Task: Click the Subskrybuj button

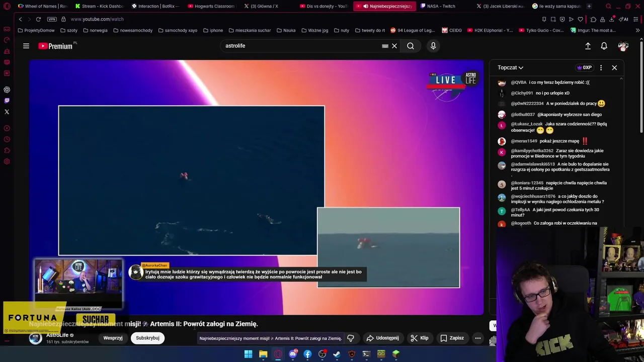Action: pyautogui.click(x=147, y=338)
